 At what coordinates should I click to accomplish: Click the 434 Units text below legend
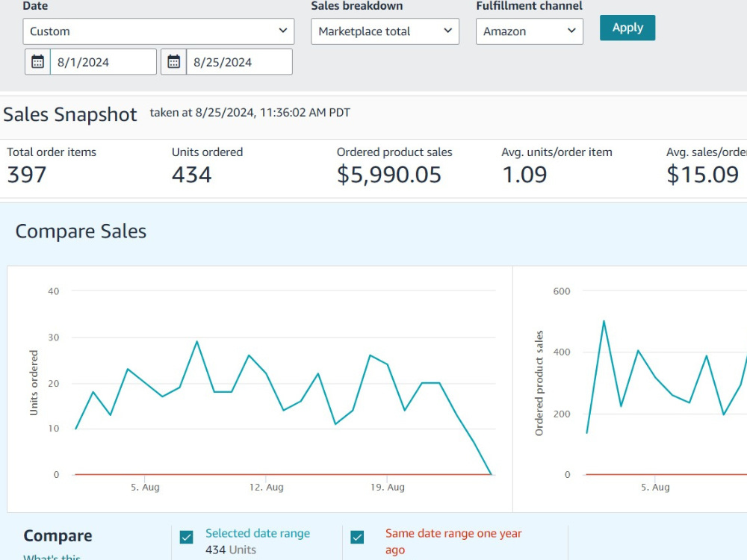coord(231,550)
